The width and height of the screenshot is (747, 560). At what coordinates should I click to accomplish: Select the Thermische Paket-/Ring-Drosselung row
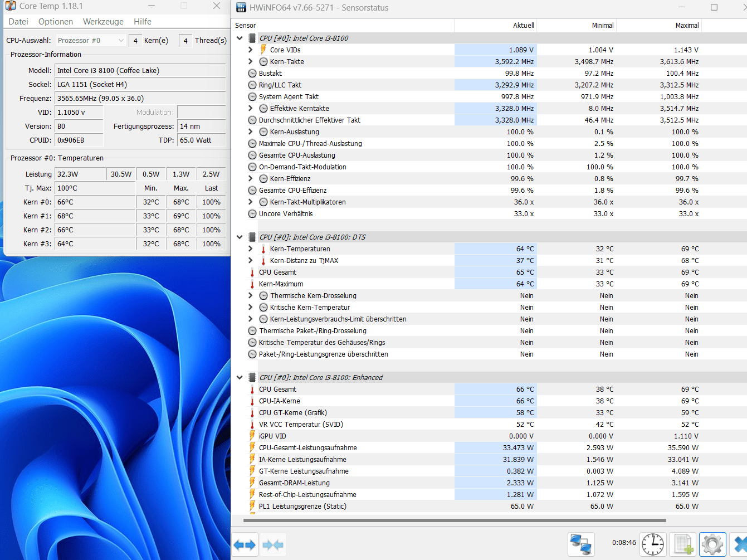(489, 330)
